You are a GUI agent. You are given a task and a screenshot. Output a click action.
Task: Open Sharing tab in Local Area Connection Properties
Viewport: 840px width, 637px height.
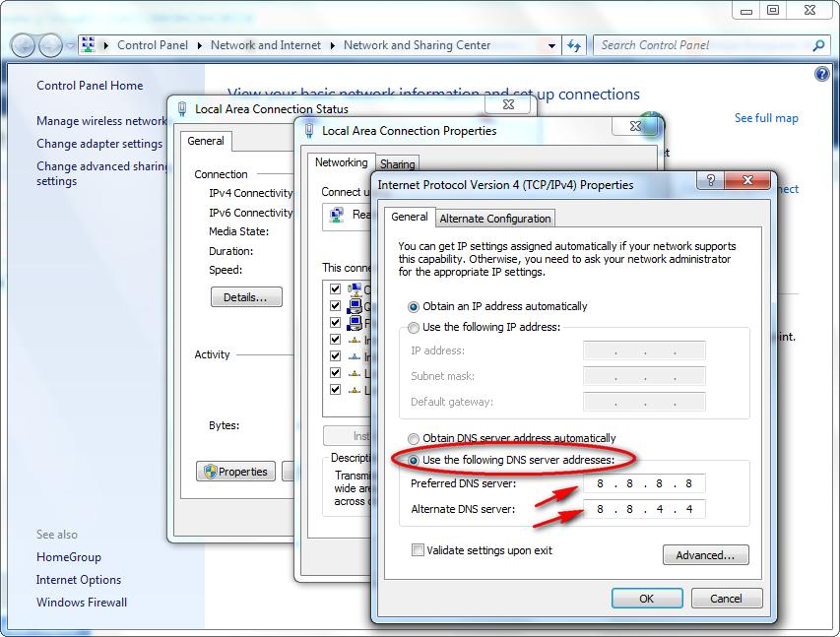(398, 164)
